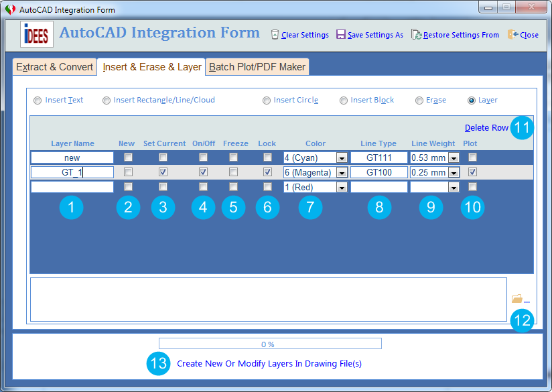Open the 4 (Cyan) color dropdown
Image resolution: width=552 pixels, height=392 pixels.
[x=342, y=157]
